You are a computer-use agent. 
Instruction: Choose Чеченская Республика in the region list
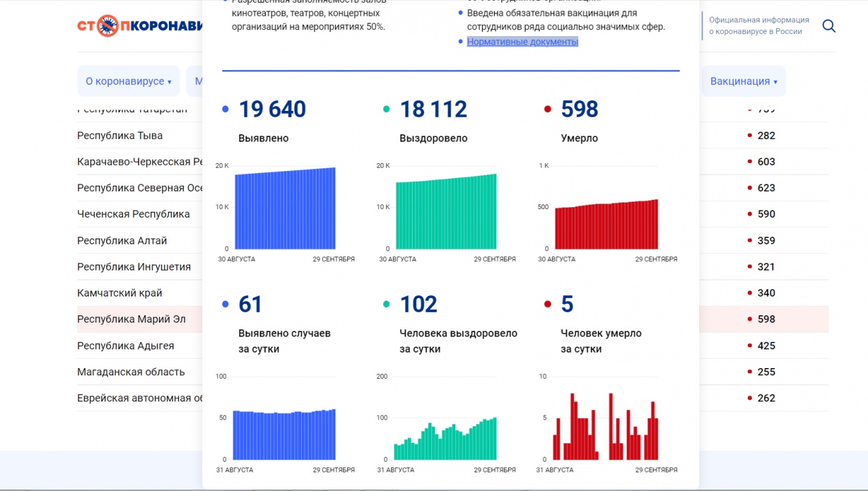134,214
